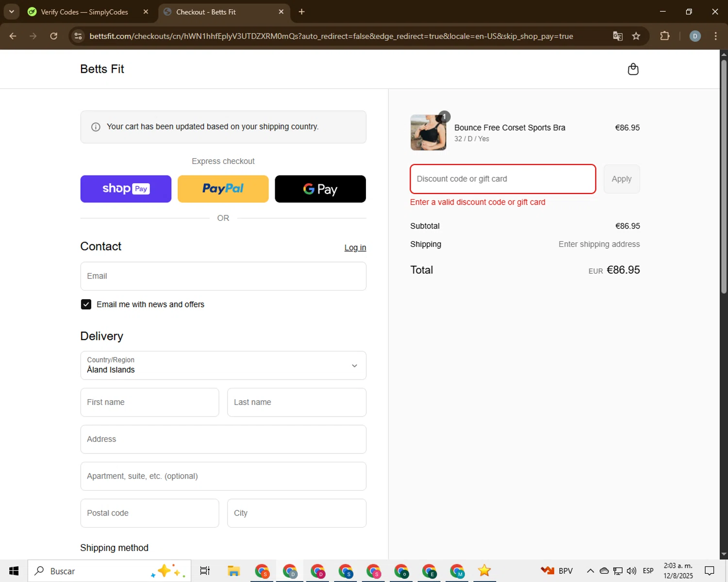This screenshot has width=728, height=582.
Task: Close the Checkout - Betts Fit tab
Action: point(281,12)
